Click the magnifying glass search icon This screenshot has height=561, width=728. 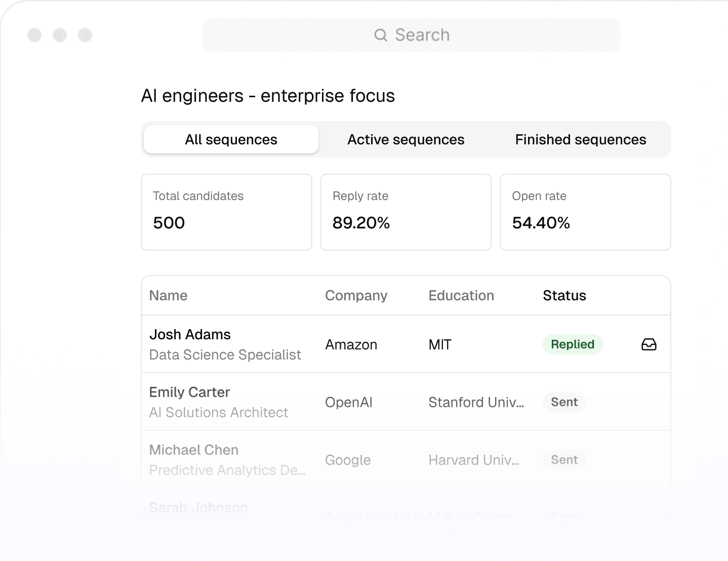380,35
